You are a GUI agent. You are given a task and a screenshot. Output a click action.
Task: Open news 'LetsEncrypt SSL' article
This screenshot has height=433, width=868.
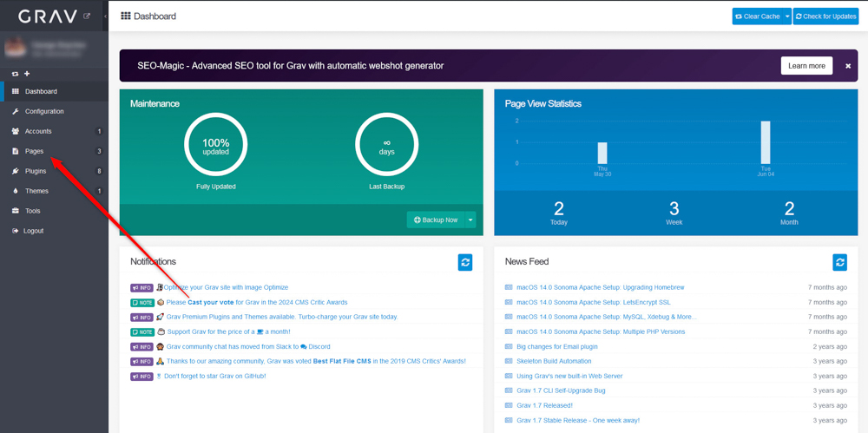pos(594,302)
